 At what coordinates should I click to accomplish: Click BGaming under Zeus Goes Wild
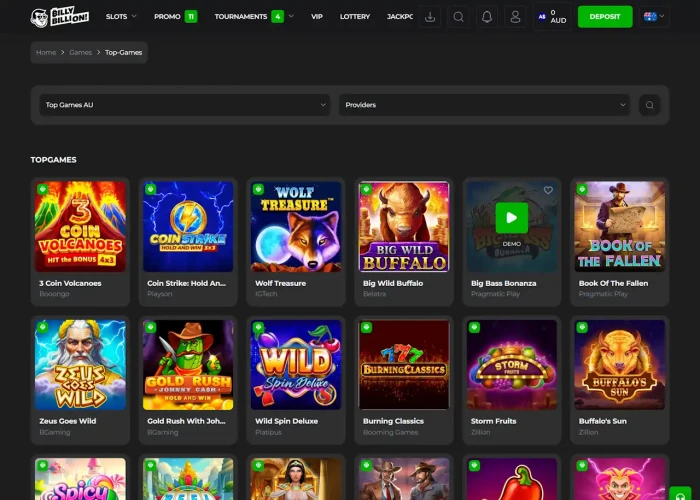pyautogui.click(x=54, y=432)
